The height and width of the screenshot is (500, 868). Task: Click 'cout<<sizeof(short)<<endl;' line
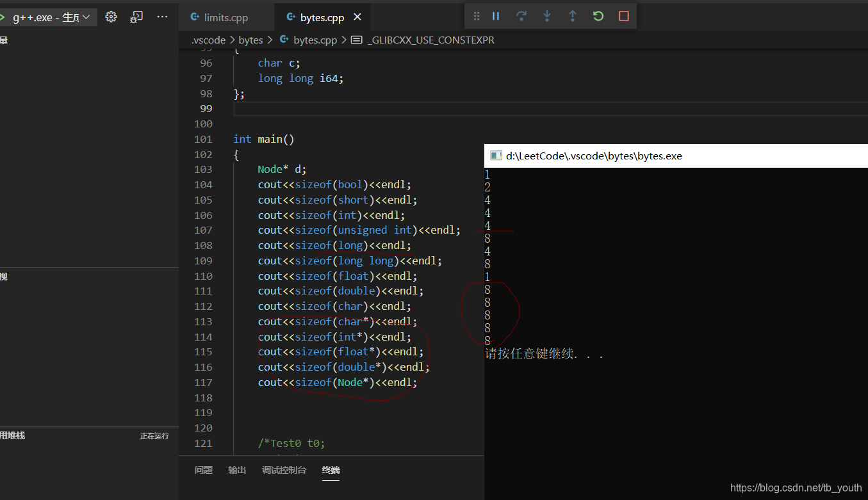[x=338, y=200]
